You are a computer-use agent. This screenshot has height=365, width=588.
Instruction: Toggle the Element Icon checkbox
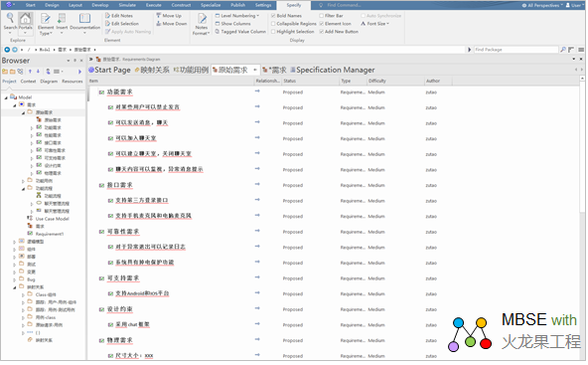pos(322,24)
